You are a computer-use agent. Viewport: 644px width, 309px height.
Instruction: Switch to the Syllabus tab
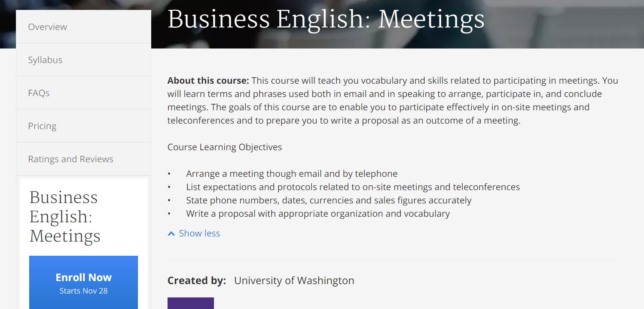pyautogui.click(x=45, y=60)
